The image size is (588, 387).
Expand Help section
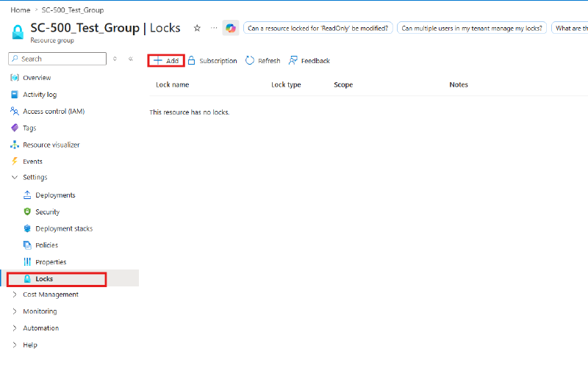coord(25,345)
